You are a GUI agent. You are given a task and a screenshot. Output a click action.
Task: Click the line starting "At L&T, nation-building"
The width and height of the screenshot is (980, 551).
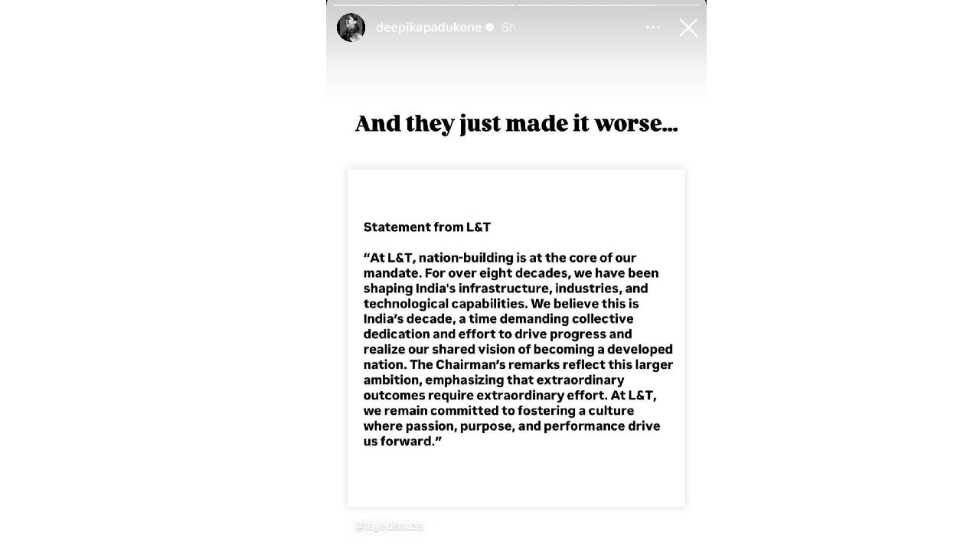[499, 258]
